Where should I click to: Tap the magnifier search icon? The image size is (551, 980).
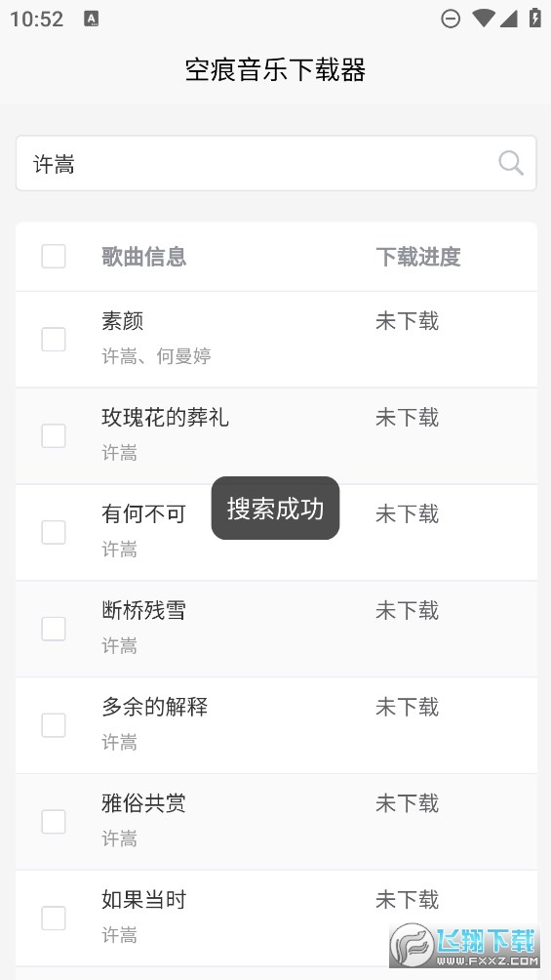pyautogui.click(x=510, y=163)
